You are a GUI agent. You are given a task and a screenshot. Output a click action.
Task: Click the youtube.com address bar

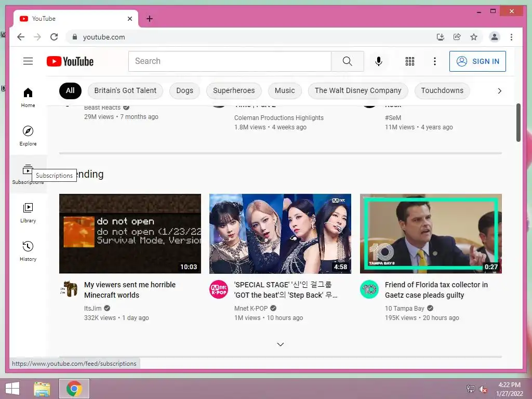click(x=251, y=37)
